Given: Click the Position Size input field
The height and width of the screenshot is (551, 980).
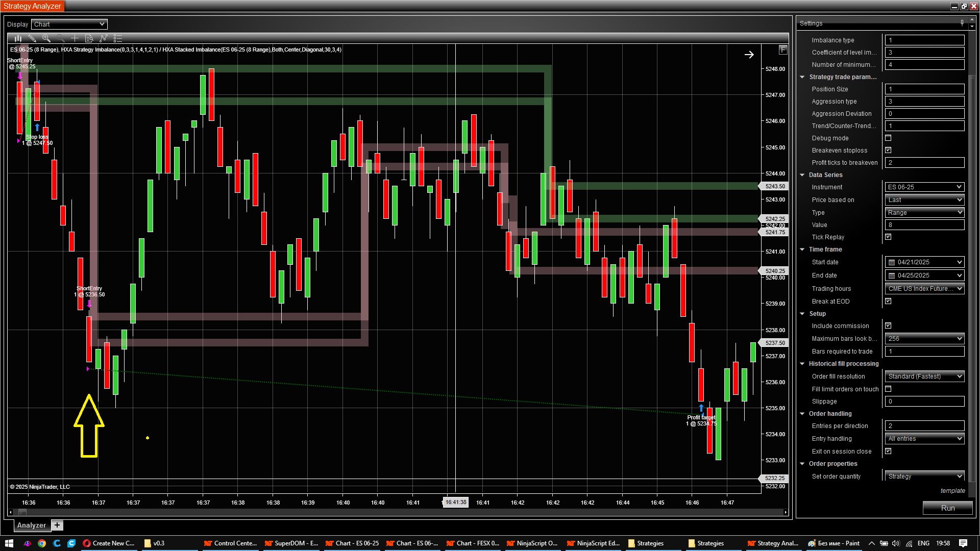Looking at the screenshot, I should tap(924, 89).
